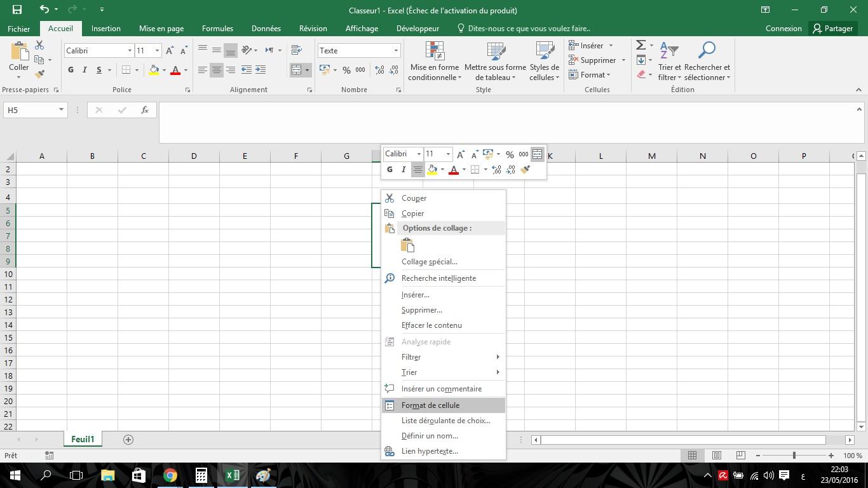Click the Format Painter brush in ribbon
868x488 pixels.
[39, 74]
